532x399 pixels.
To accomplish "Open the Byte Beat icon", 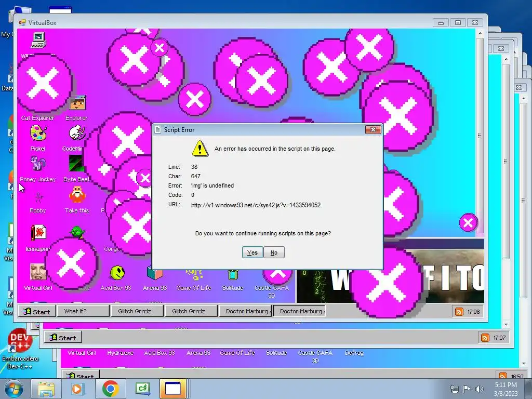I will click(x=76, y=164).
